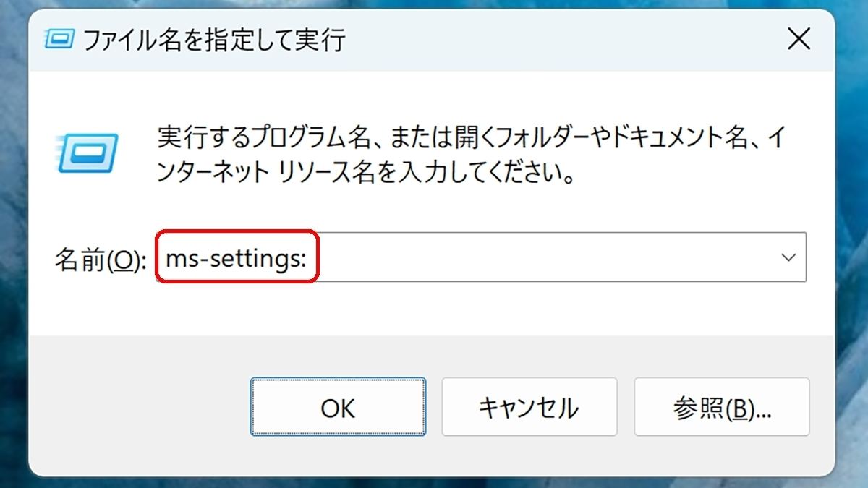Viewport: 868px width, 488px height.
Task: Open file browser with 参照(B)... button
Action: (x=722, y=408)
